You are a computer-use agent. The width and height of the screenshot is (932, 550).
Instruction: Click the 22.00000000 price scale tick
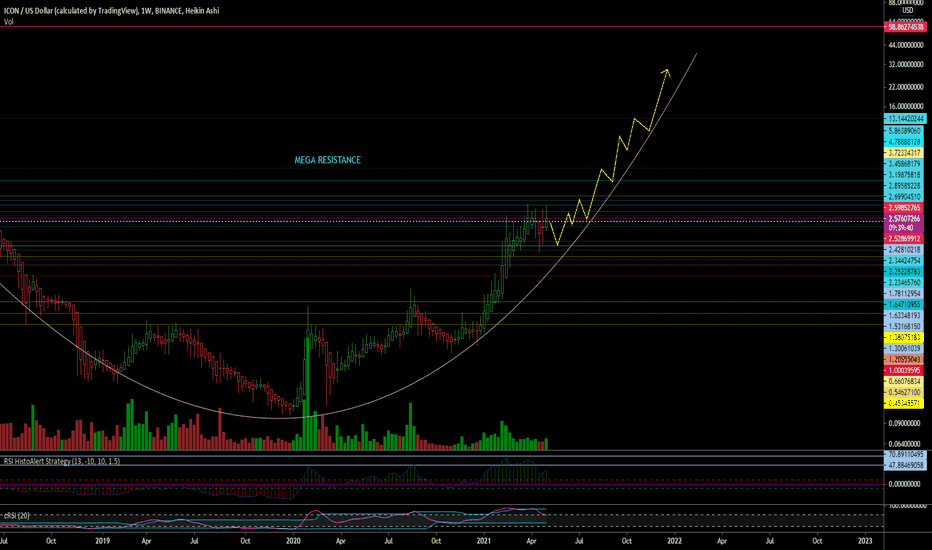905,87
